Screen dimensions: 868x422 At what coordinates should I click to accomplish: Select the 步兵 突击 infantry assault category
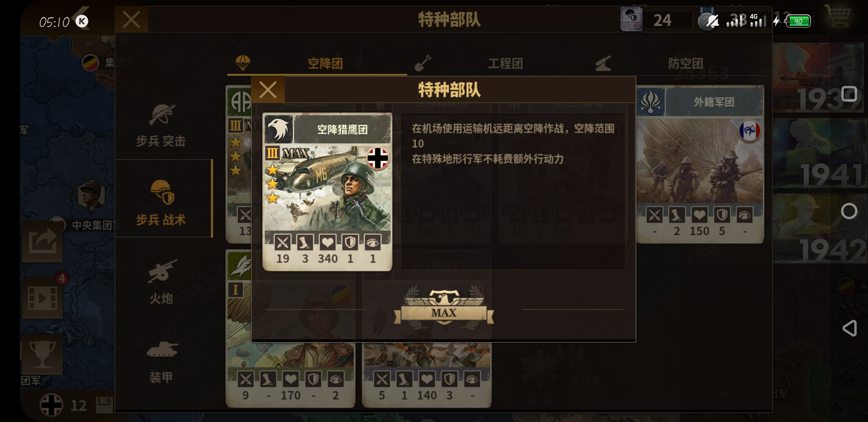coord(161,125)
